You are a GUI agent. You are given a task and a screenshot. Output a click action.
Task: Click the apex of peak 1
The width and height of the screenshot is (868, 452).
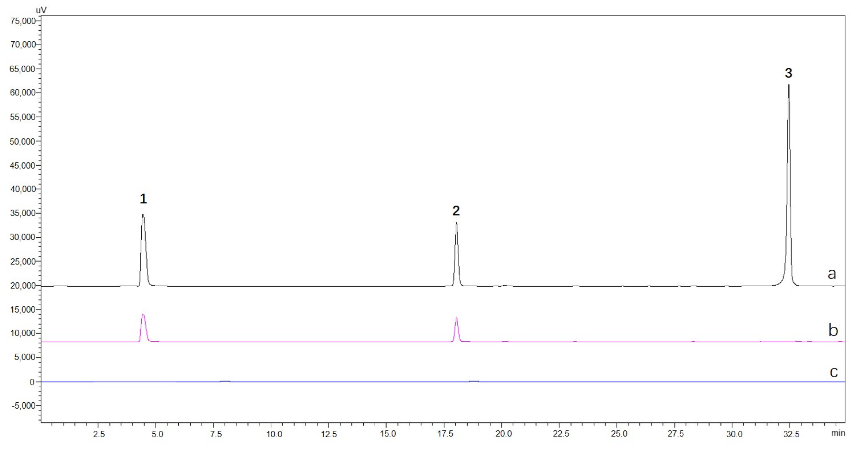click(x=143, y=215)
